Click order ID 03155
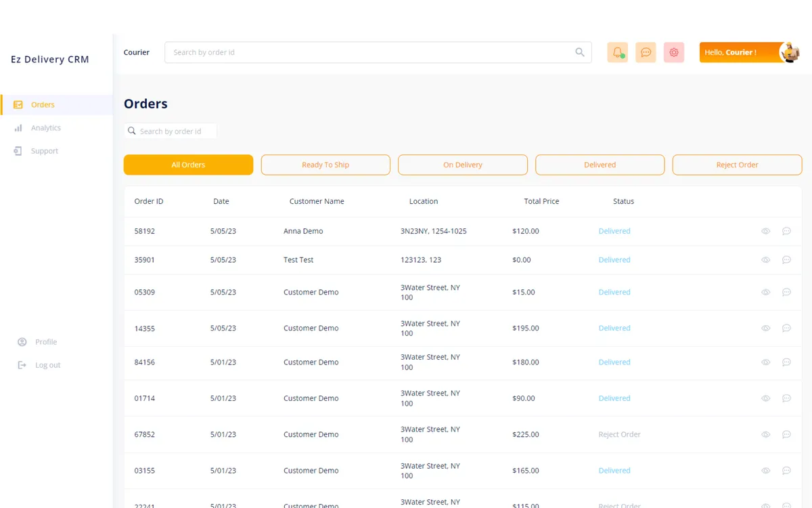Screen dimensions: 812x508 pos(145,471)
